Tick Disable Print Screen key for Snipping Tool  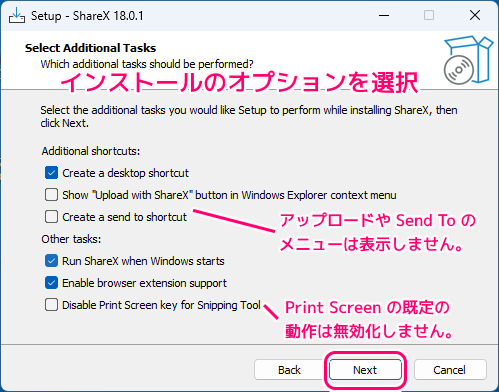pos(51,305)
